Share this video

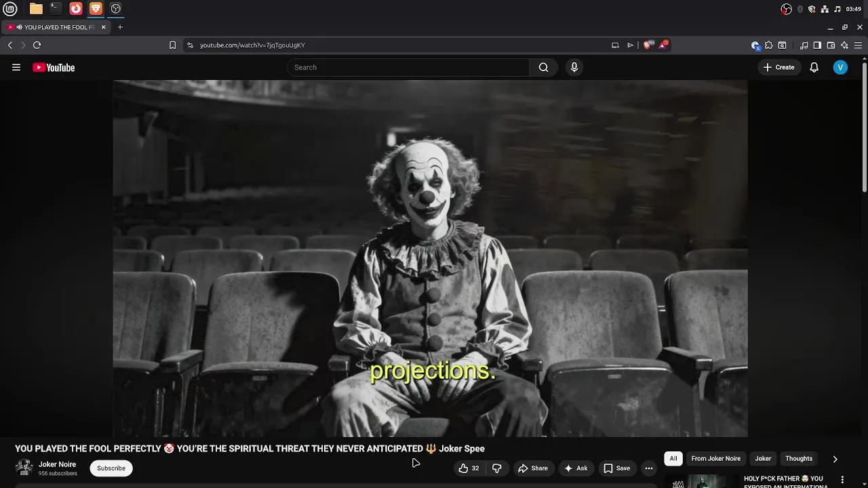[533, 468]
